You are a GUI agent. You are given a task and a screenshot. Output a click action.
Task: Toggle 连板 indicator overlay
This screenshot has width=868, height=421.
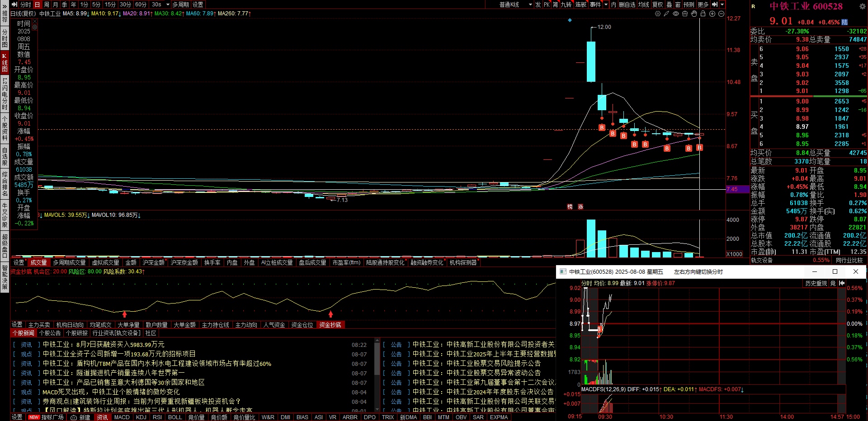pos(581,5)
